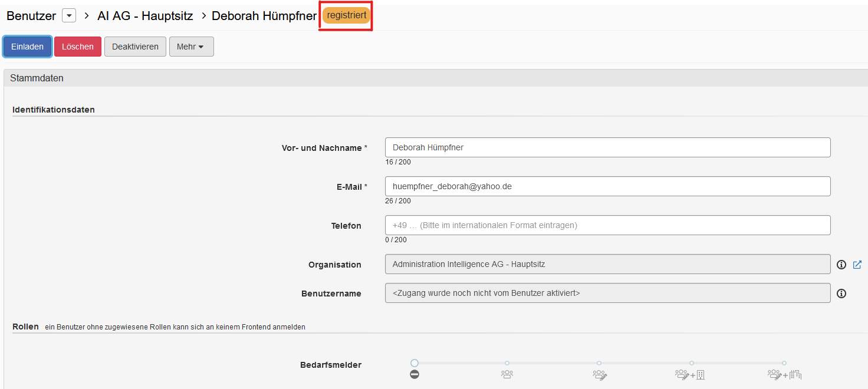Focus the E-Mail input field
This screenshot has height=389, width=868.
pyautogui.click(x=607, y=186)
